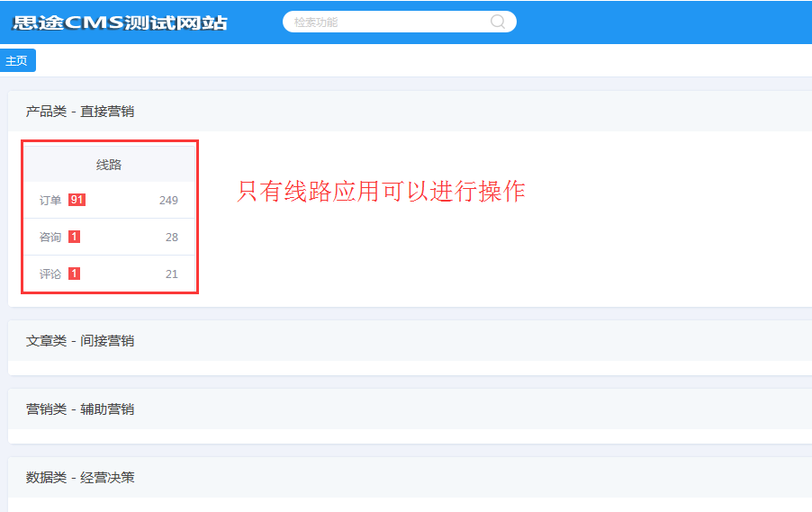Click the magnifier icon in search box
Viewport: 812px width, 512px height.
497,22
